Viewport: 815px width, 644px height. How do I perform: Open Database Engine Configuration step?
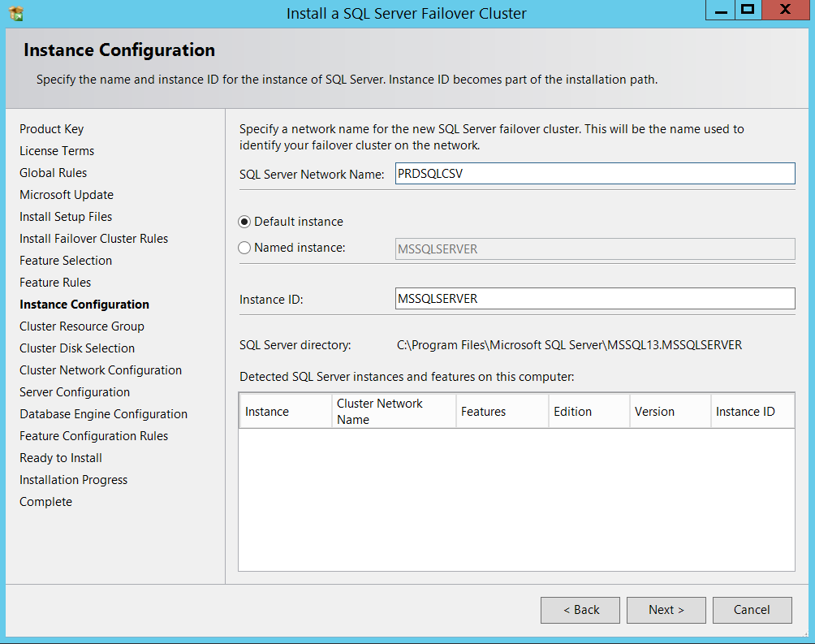pyautogui.click(x=103, y=414)
